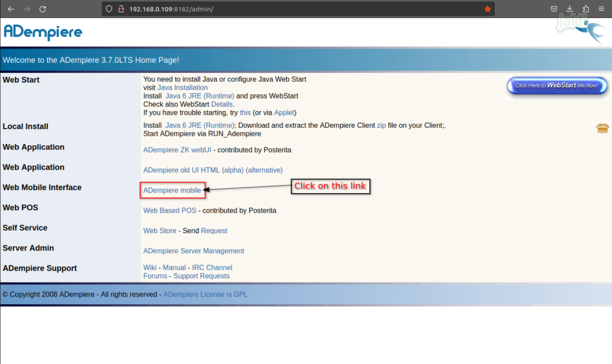
Task: Open the browser hamburger menu
Action: (x=601, y=8)
